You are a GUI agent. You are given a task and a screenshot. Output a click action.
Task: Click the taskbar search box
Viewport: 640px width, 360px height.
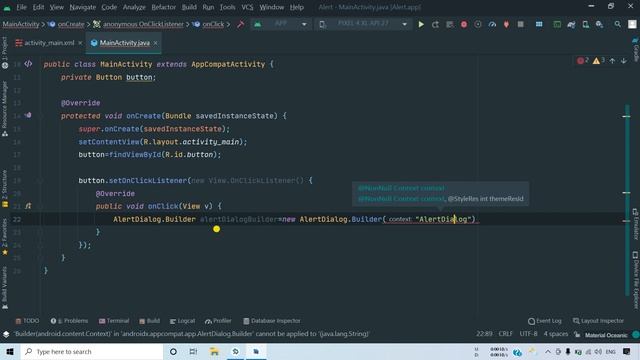92,351
